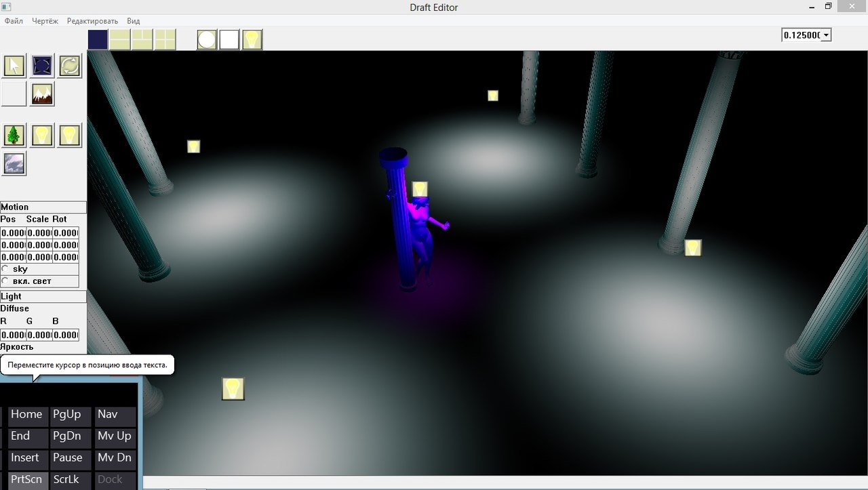868x490 pixels.
Task: Choose the two-pane horizontal split layout
Action: [120, 39]
